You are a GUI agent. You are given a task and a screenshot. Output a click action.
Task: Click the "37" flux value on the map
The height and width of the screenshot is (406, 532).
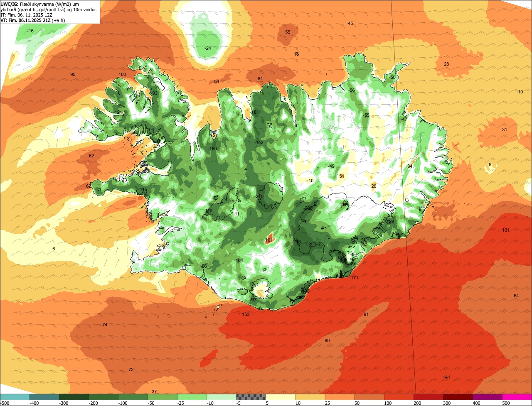click(154, 391)
